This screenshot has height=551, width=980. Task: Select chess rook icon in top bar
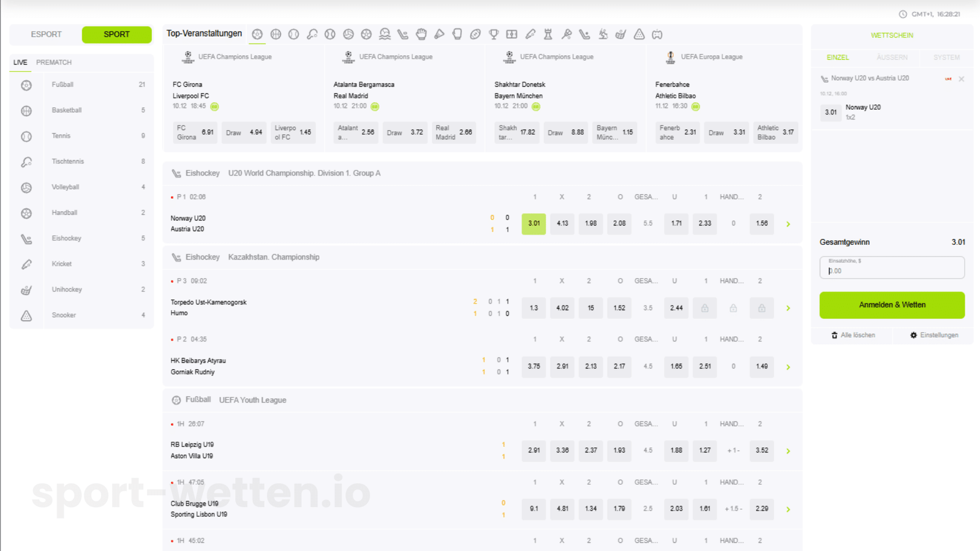(x=548, y=34)
